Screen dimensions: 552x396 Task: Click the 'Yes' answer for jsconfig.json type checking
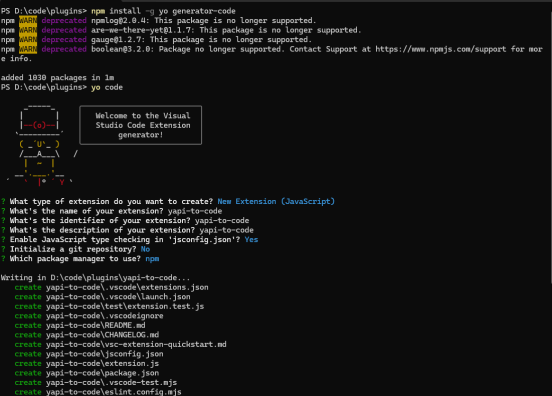click(x=251, y=239)
